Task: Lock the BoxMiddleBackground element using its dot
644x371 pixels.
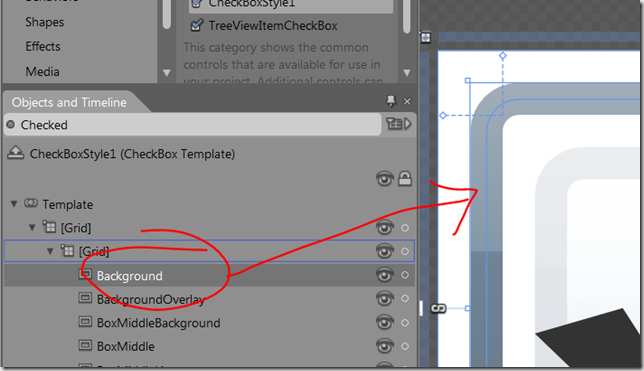Action: pyautogui.click(x=405, y=323)
